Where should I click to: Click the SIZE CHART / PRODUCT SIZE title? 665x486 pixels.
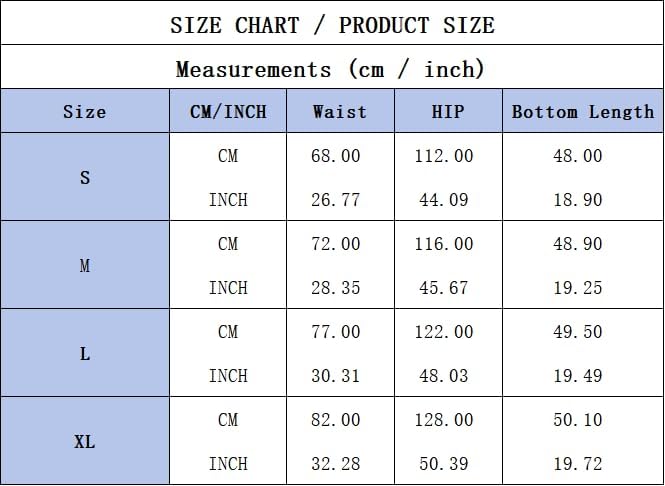pyautogui.click(x=332, y=25)
